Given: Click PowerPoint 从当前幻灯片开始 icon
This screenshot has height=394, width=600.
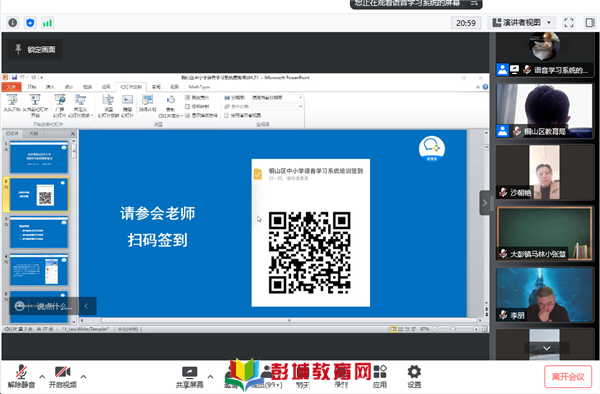Looking at the screenshot, I should click(35, 100).
